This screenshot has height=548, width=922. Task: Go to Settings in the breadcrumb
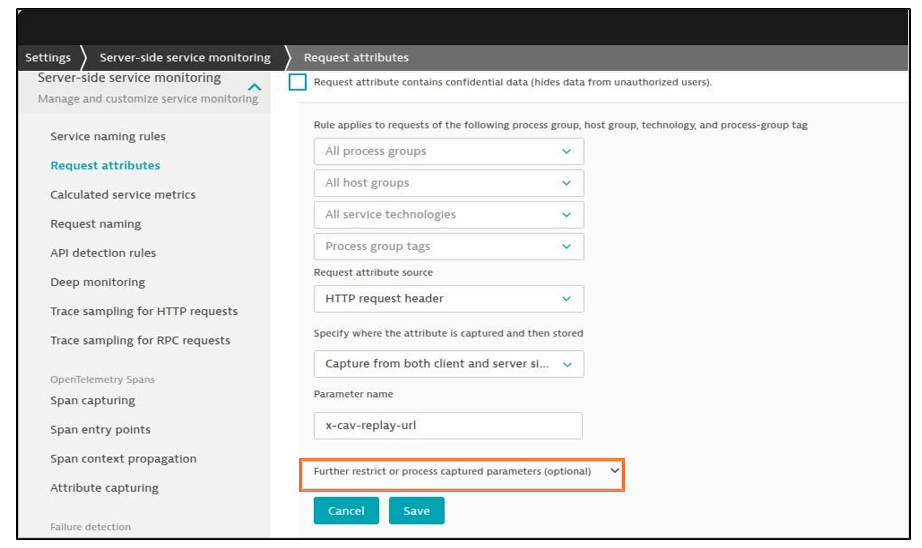coord(48,58)
